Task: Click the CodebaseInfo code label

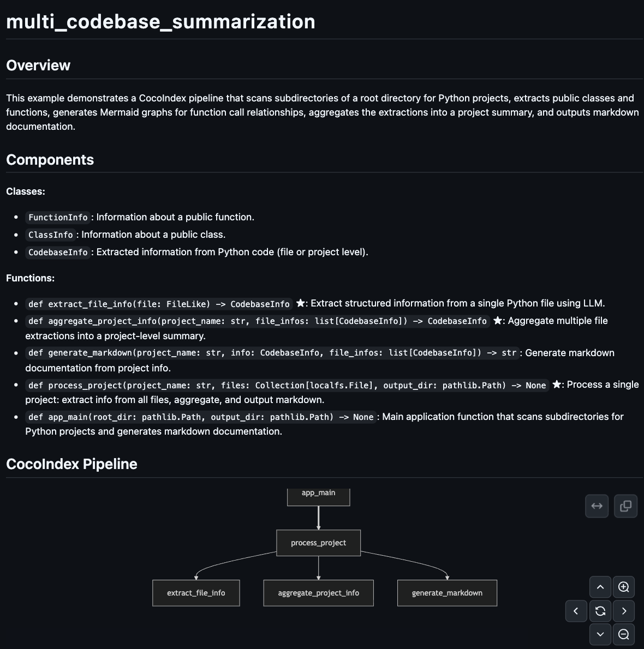Action: (x=58, y=252)
